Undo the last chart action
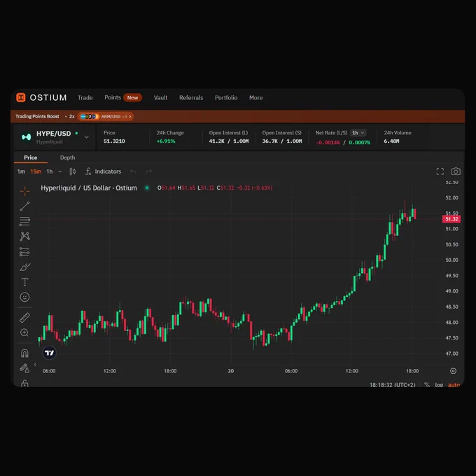476x476 pixels. [133, 171]
